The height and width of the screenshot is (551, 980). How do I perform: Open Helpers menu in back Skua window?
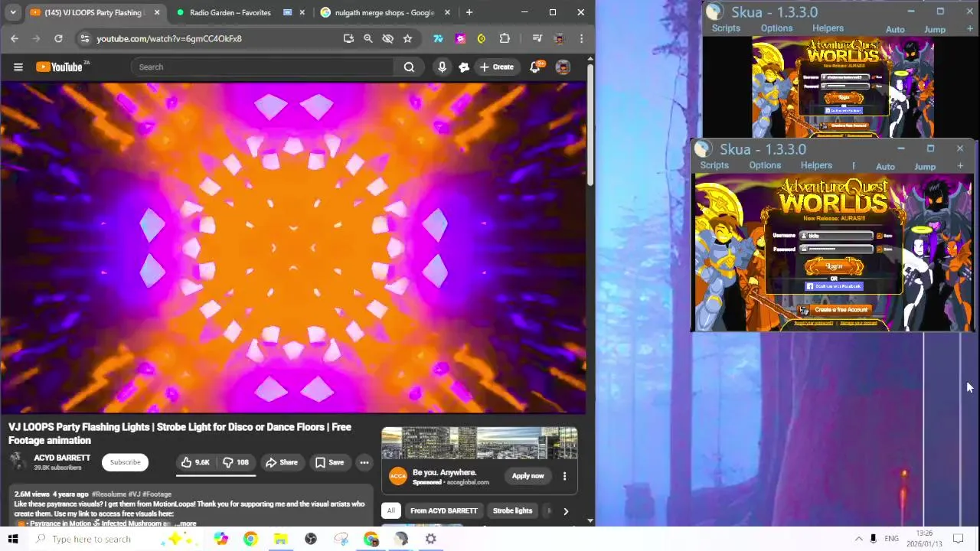(828, 28)
